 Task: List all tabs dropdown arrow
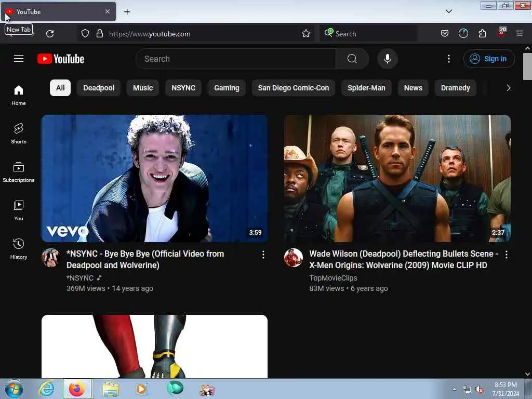(448, 11)
